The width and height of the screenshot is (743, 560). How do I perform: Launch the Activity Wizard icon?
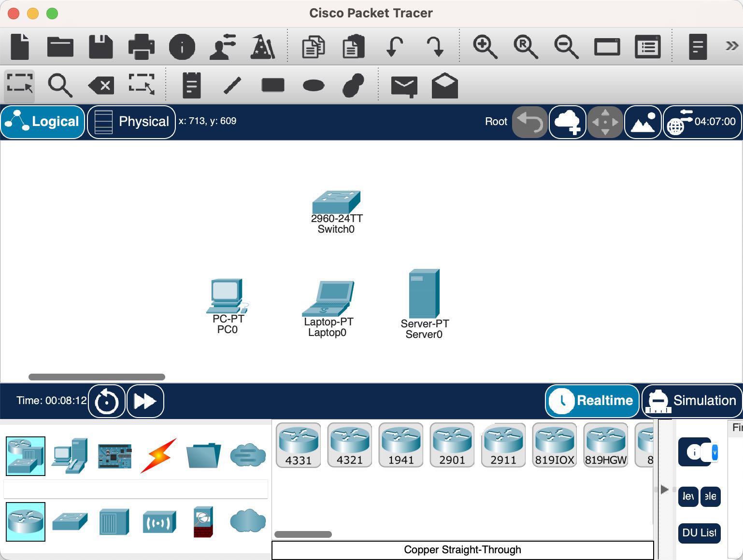[262, 46]
